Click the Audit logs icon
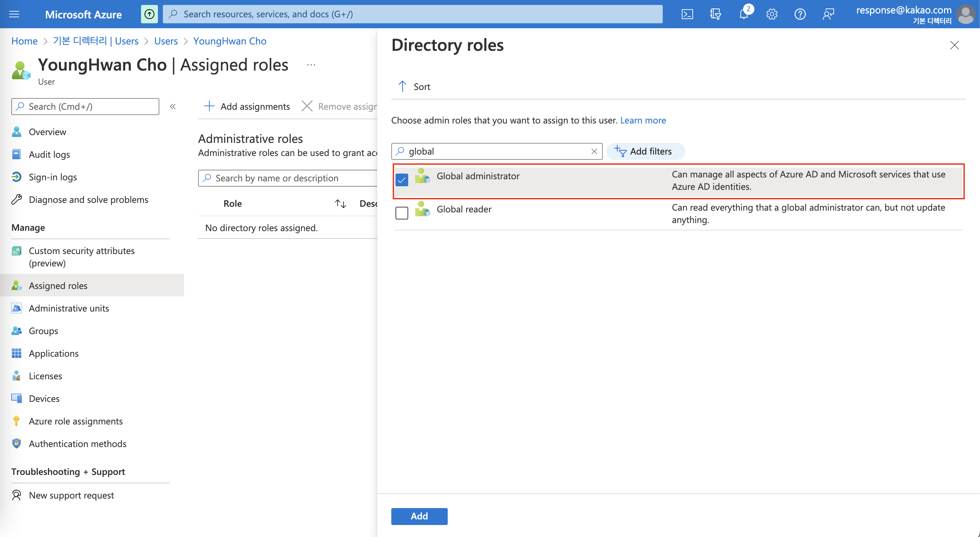Image resolution: width=980 pixels, height=537 pixels. tap(16, 154)
